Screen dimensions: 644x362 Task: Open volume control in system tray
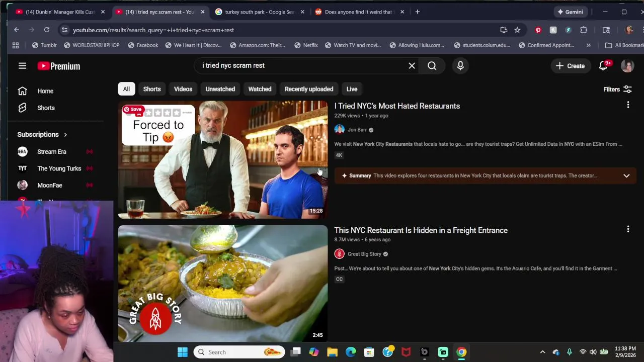tap(593, 352)
